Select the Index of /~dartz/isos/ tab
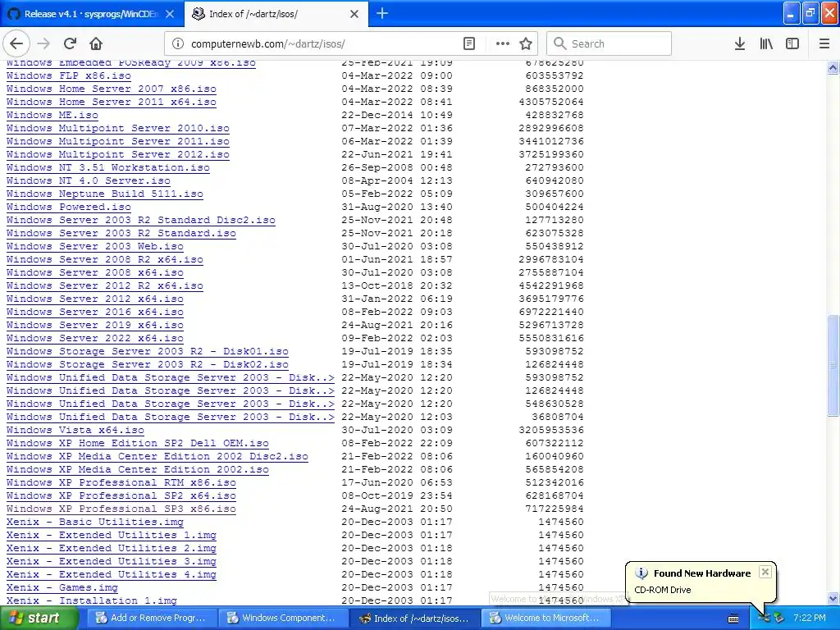 point(276,14)
